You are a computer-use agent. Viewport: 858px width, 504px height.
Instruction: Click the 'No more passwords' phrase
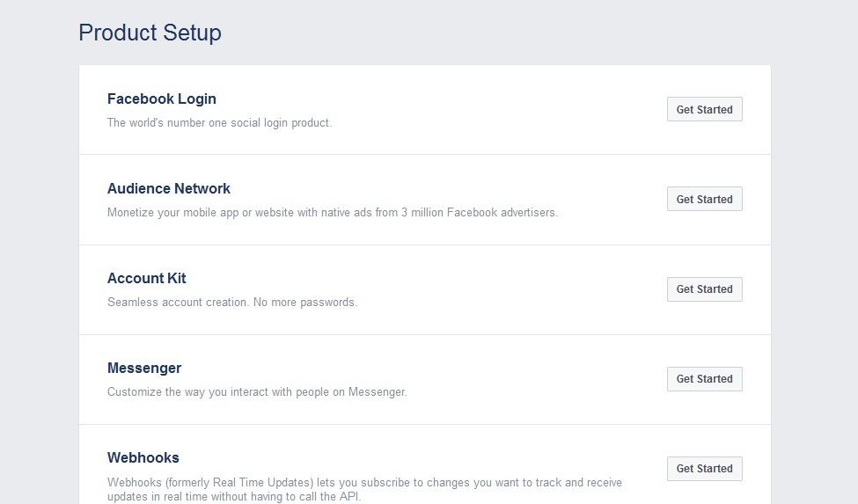coord(305,303)
